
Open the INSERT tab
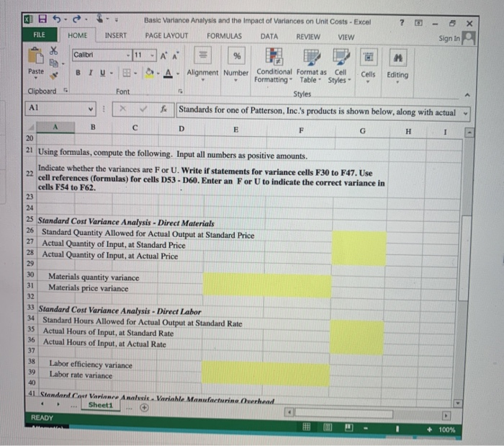(116, 35)
